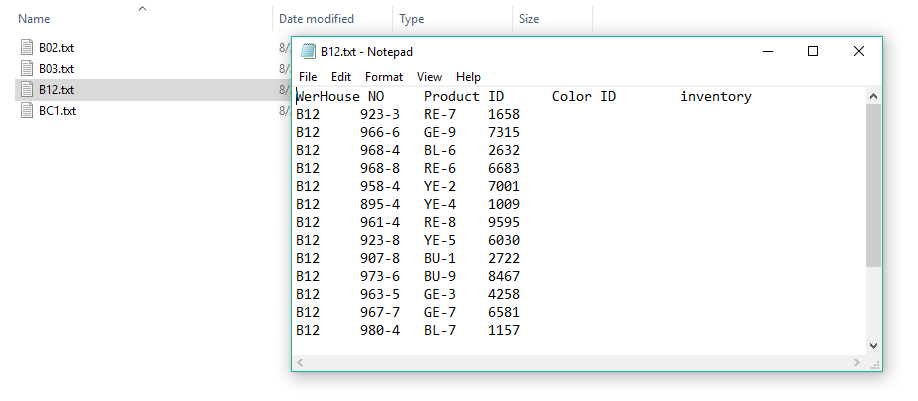Viewport: 918px width, 401px height.
Task: Click the B03.txt file name
Action: 56,68
